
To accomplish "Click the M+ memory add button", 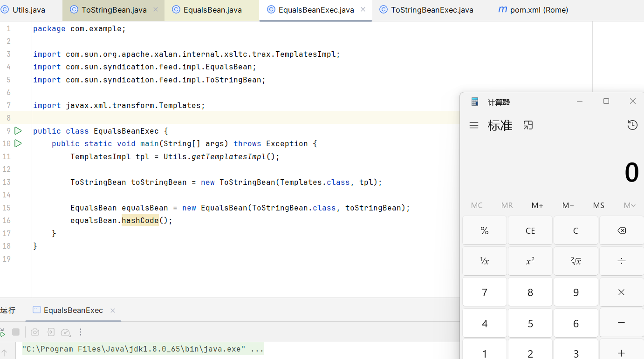I will click(537, 205).
